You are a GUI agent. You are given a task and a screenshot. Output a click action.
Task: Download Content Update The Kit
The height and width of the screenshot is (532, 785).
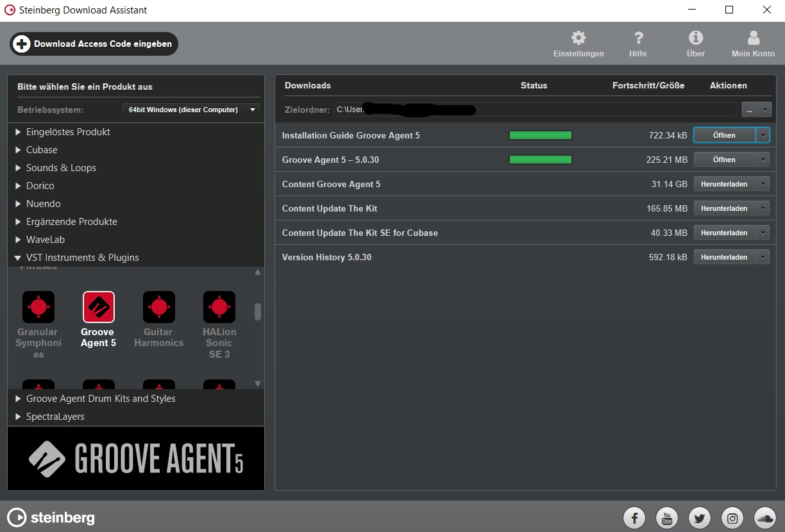(724, 208)
